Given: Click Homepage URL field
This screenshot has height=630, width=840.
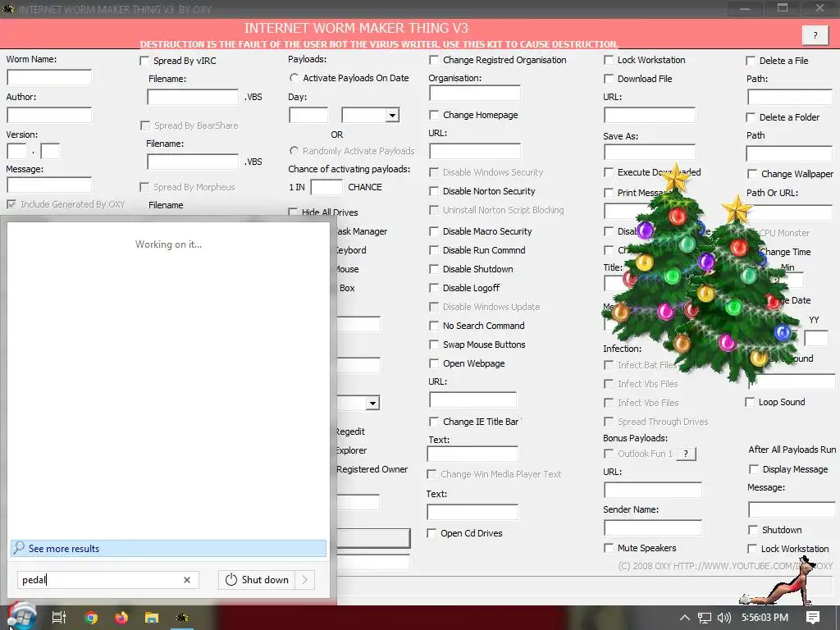Looking at the screenshot, I should [x=475, y=151].
